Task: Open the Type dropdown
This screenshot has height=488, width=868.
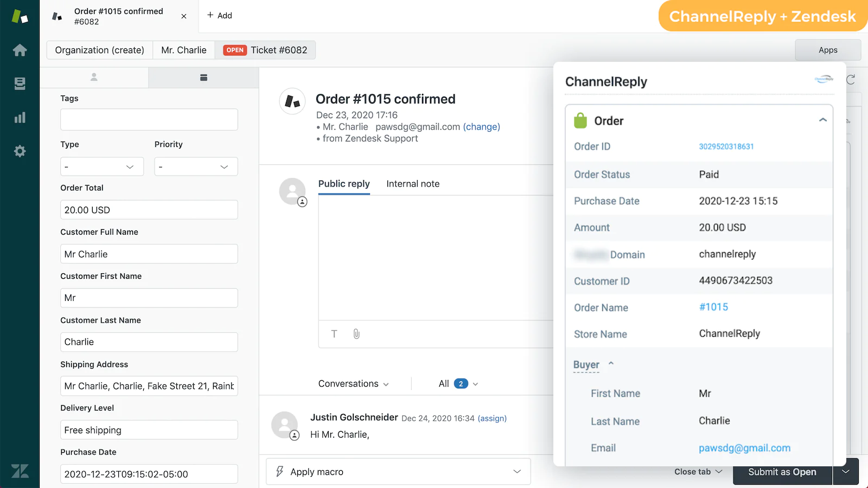Action: click(x=102, y=166)
